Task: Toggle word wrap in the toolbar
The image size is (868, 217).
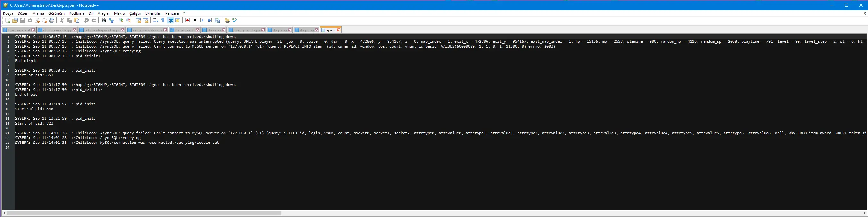Action: coord(155,21)
